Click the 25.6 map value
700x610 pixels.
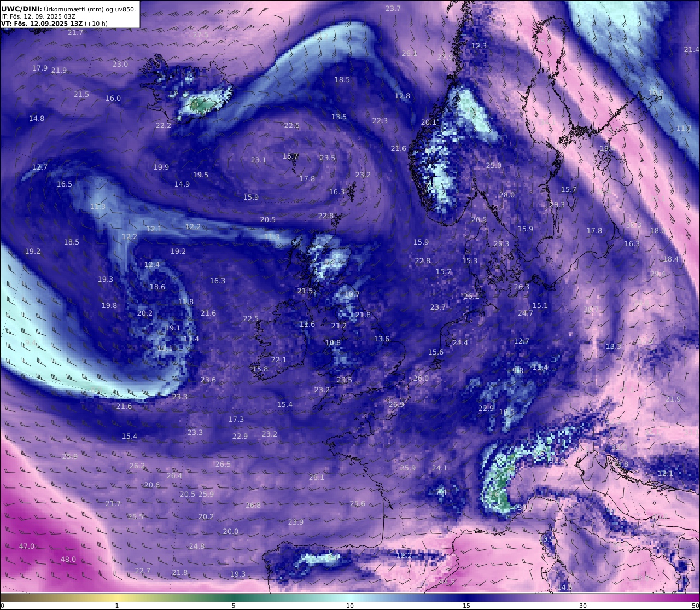pos(358,504)
